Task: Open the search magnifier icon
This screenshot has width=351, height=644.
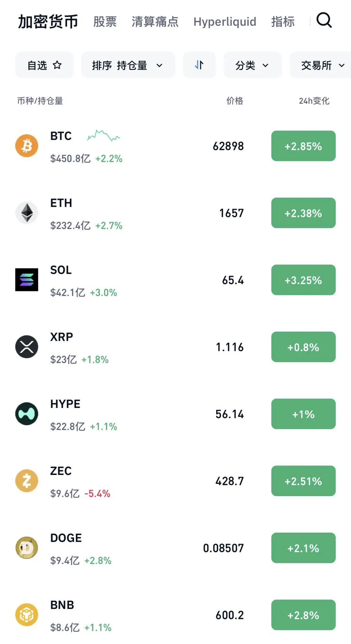Action: coord(324,21)
